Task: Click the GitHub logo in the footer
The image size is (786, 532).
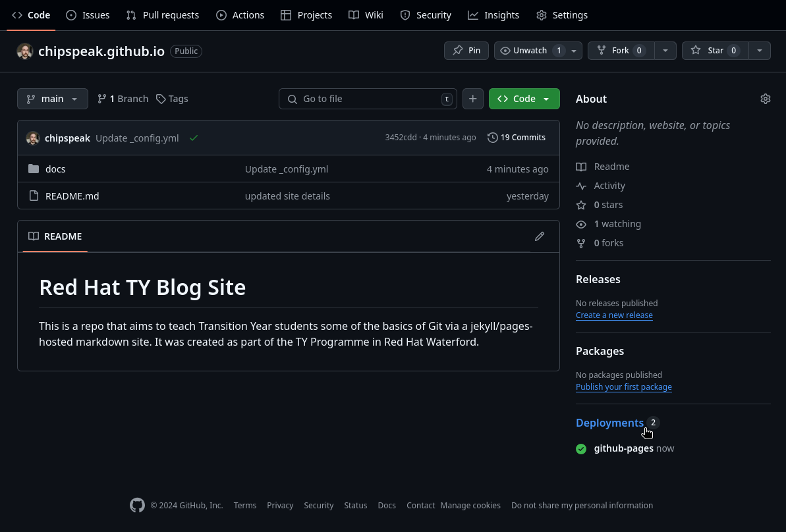Action: pos(137,505)
